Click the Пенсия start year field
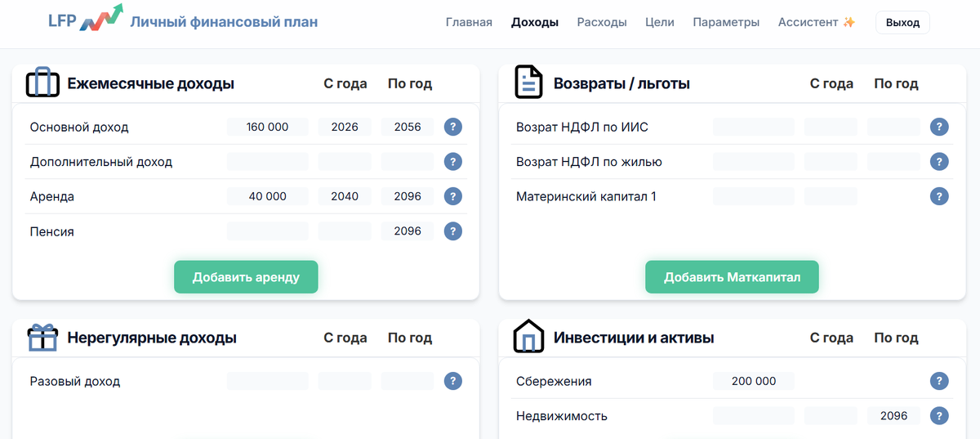980x439 pixels. click(345, 231)
